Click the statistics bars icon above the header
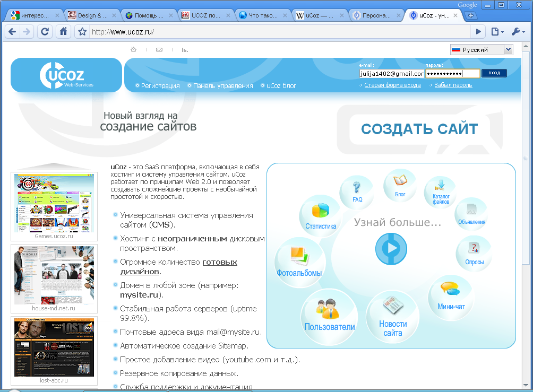 pyautogui.click(x=185, y=50)
